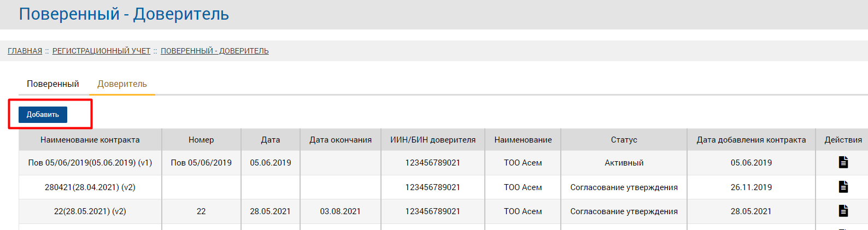Click the ИИН/БИН доверителя column header

[433, 140]
